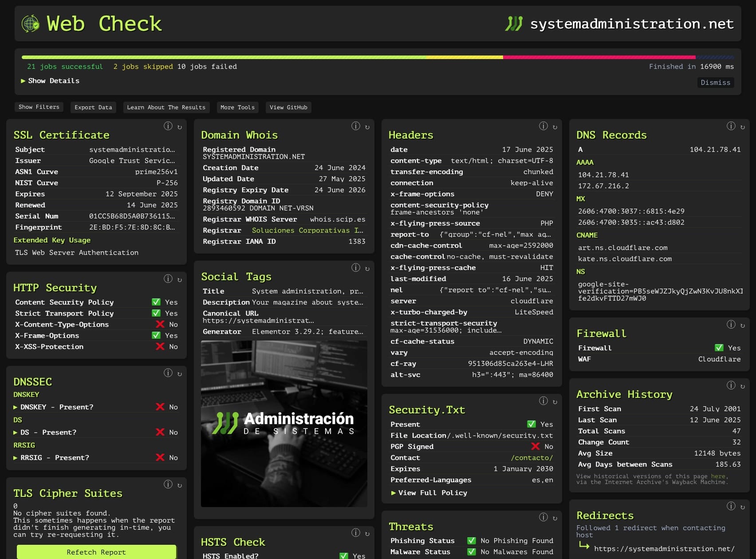The height and width of the screenshot is (559, 756).
Task: Click the Refetch Report button
Action: pos(96,552)
